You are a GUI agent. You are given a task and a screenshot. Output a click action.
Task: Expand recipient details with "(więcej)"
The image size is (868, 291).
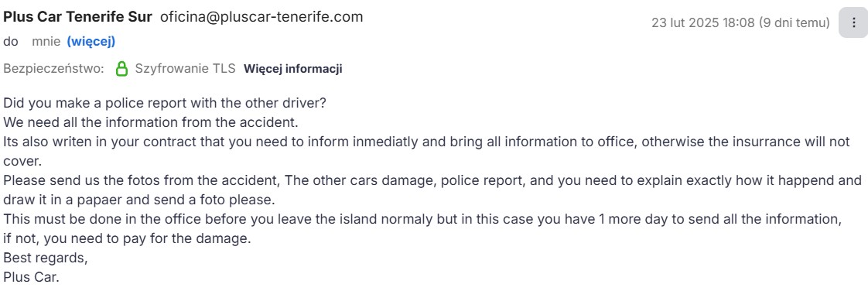(x=91, y=41)
